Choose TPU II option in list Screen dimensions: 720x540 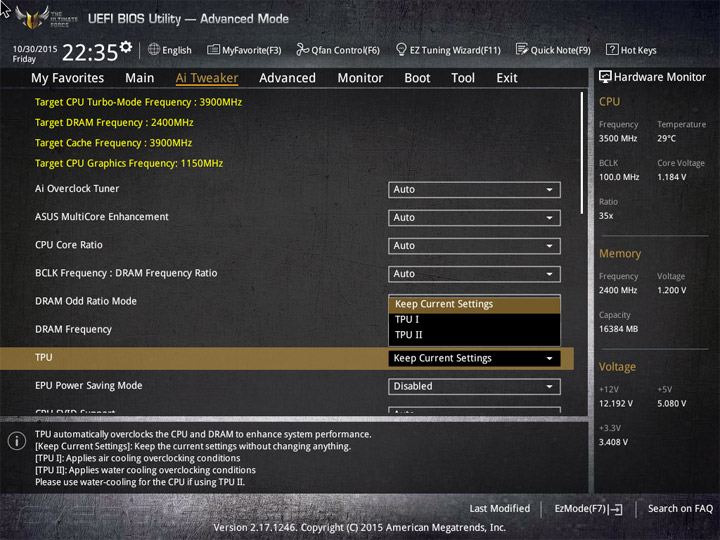point(474,335)
